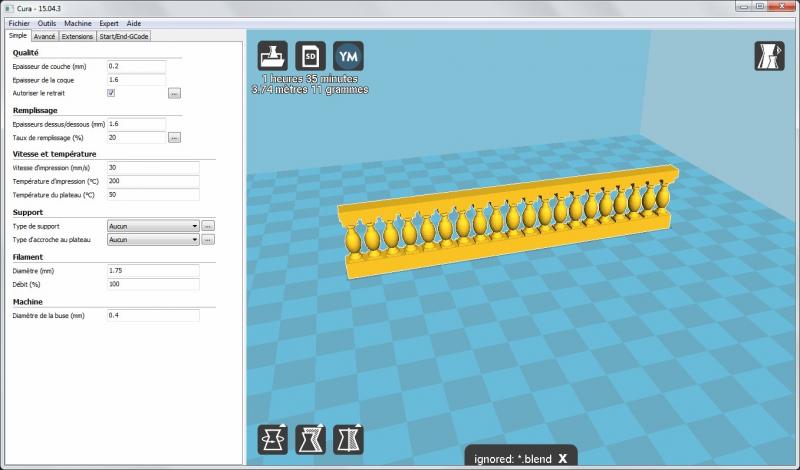800x470 pixels.
Task: Expand the Type de support dropdown
Action: (152, 226)
